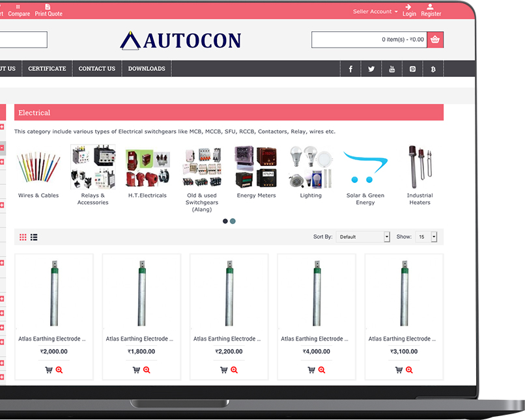Open product image above ₹2,200.00 price
The image size is (525, 420).
pos(229,293)
